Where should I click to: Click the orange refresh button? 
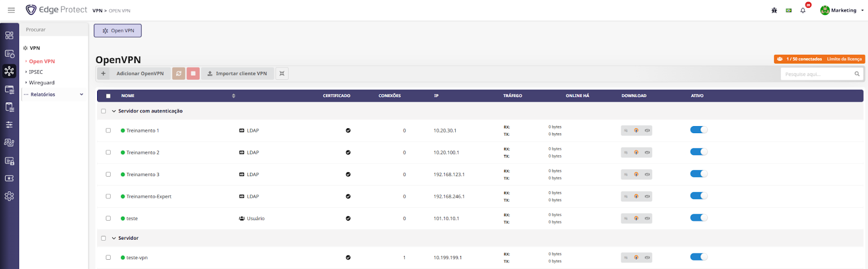[x=178, y=73]
